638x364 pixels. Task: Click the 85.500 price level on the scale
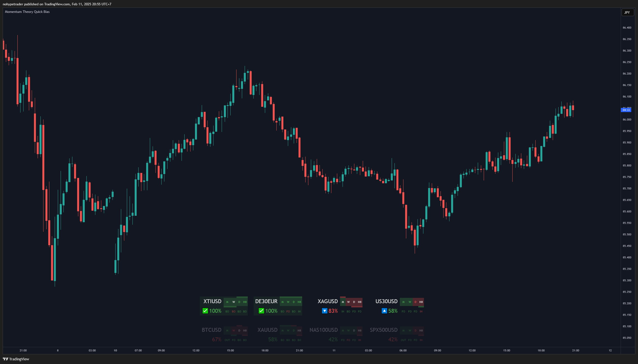pyautogui.click(x=627, y=234)
